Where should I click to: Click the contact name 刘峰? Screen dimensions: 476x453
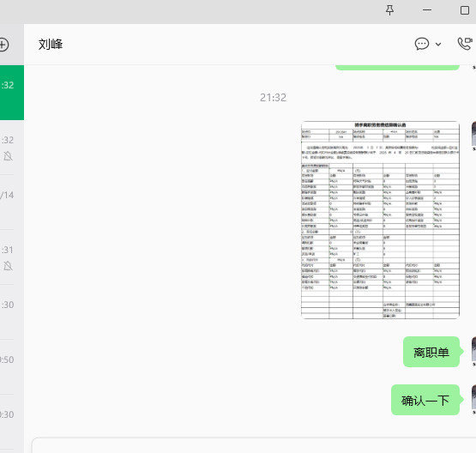(x=51, y=45)
